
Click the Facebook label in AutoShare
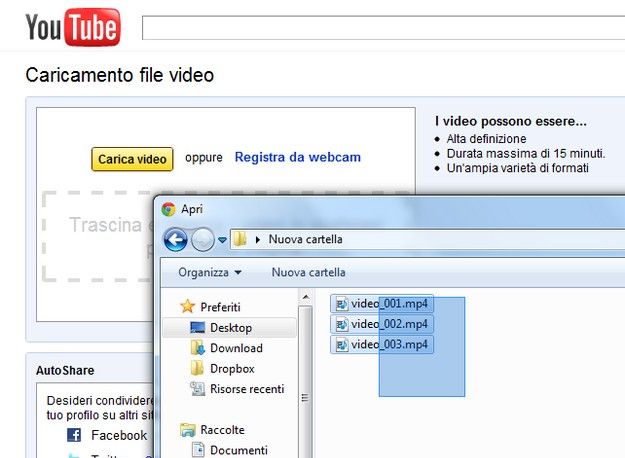(119, 435)
